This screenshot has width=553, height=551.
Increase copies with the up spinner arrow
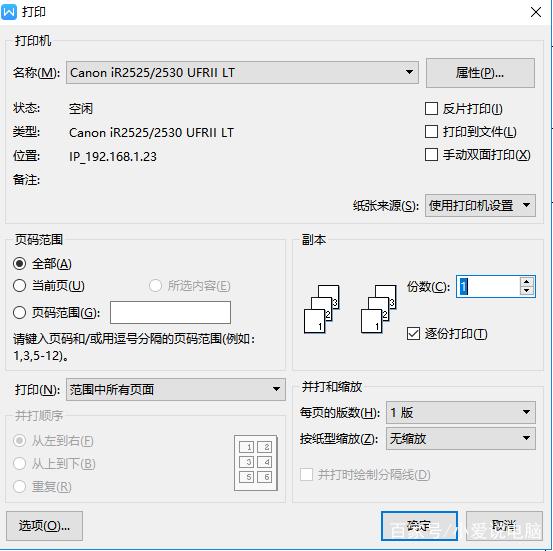[x=527, y=281]
